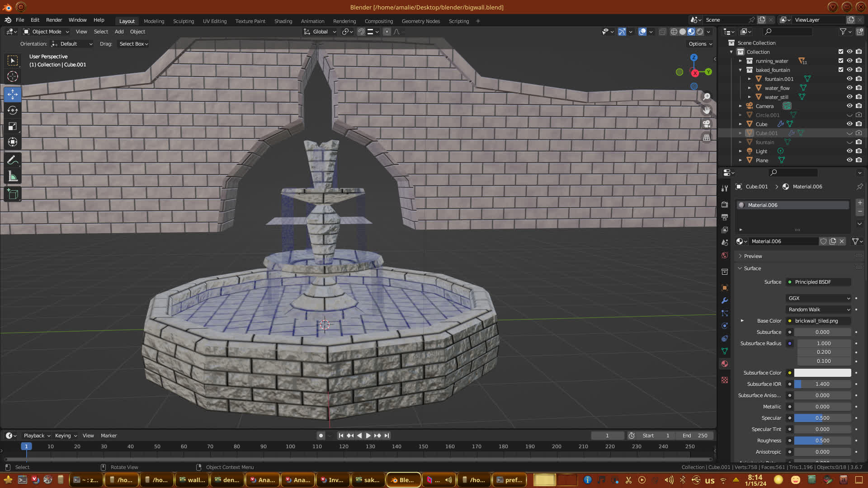The width and height of the screenshot is (868, 488).
Task: Activate the Measure tool
Action: click(x=13, y=177)
